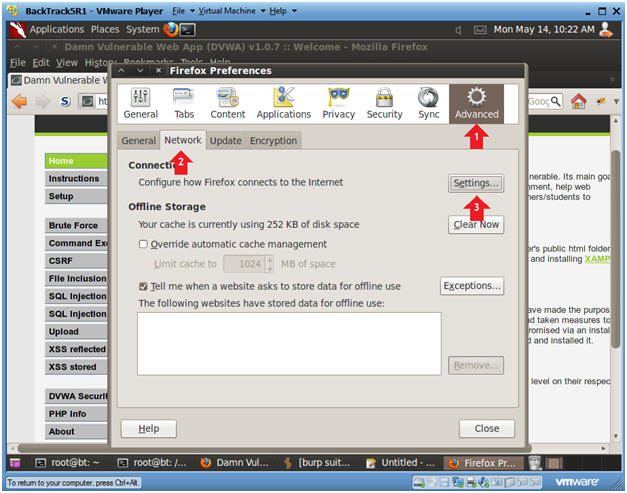Screen dimensions: 627x493
Task: Open the System menu
Action: (x=142, y=29)
